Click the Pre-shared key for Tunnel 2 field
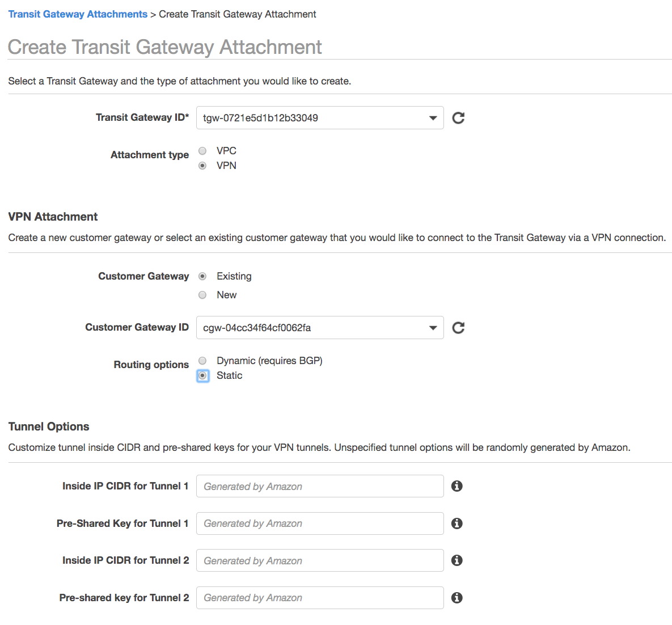Screen dimensions: 672x625 [x=319, y=597]
